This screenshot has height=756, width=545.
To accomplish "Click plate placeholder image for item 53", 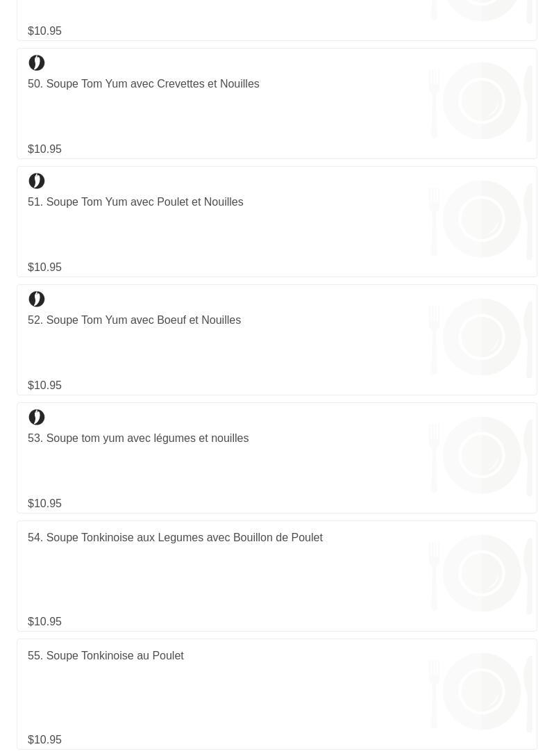I will tap(481, 456).
